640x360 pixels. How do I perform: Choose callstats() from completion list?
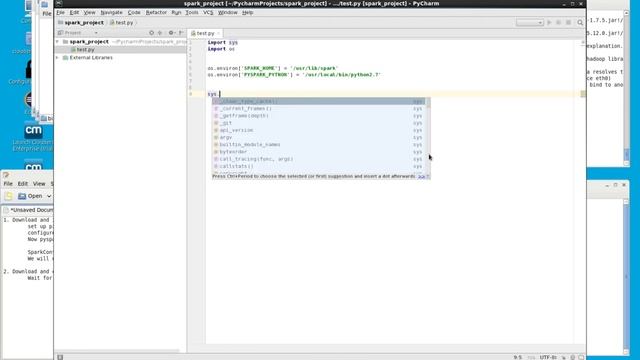pyautogui.click(x=318, y=167)
